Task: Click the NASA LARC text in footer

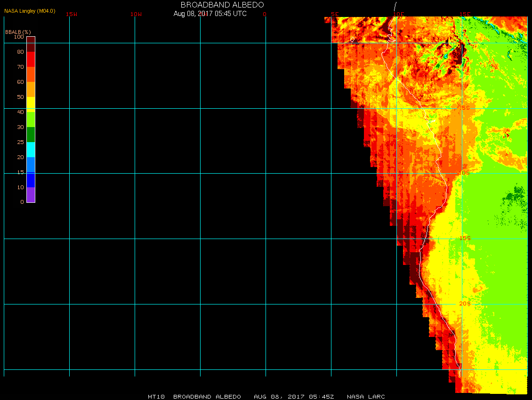Action: coord(366,397)
